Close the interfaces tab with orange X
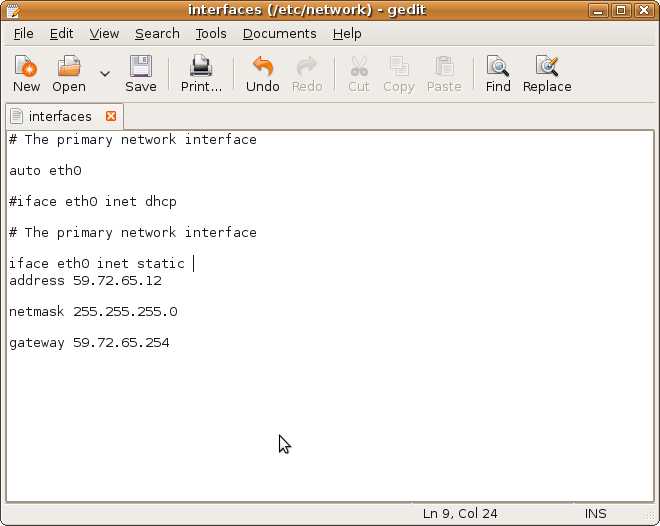660x526 pixels. coord(111,116)
